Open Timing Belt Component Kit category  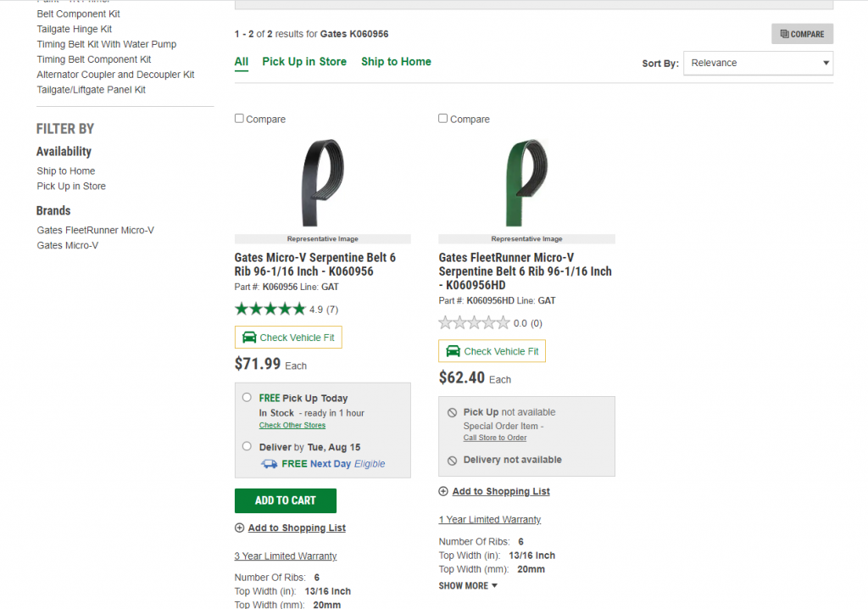tap(94, 59)
